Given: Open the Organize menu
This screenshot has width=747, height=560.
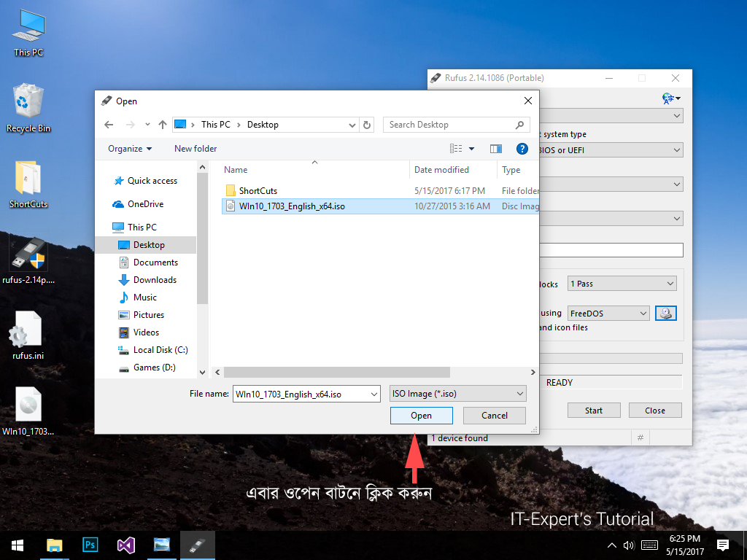Looking at the screenshot, I should [x=130, y=149].
